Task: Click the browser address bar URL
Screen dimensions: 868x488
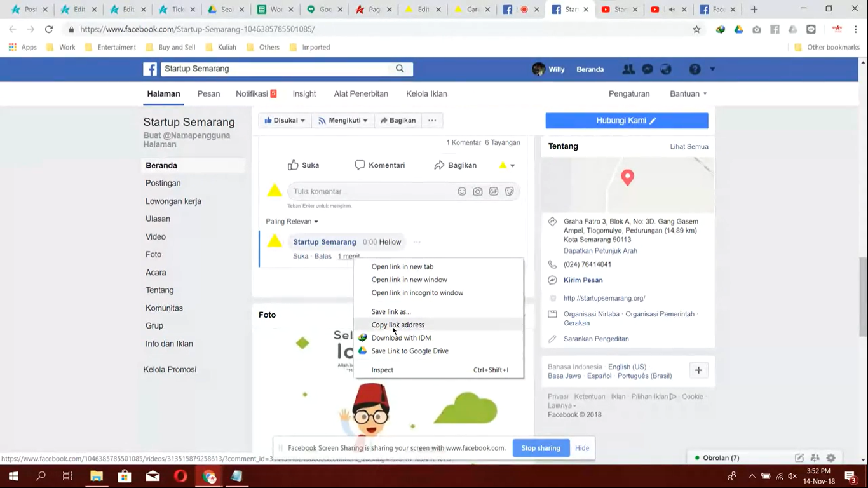Action: coord(198,29)
